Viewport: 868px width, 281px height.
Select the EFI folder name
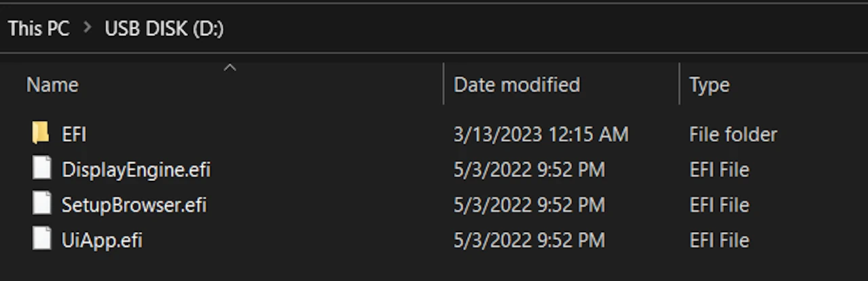click(x=74, y=134)
